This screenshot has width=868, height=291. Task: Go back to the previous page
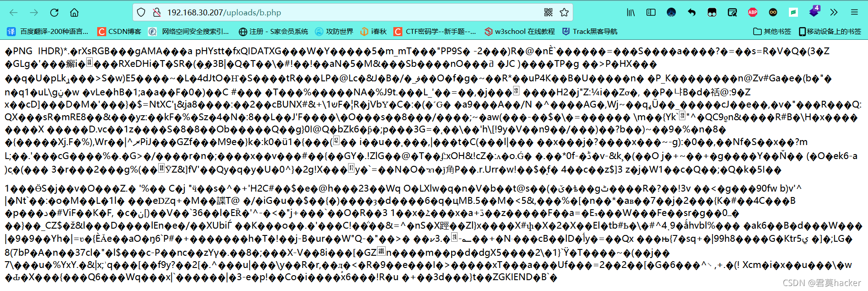tap(14, 12)
